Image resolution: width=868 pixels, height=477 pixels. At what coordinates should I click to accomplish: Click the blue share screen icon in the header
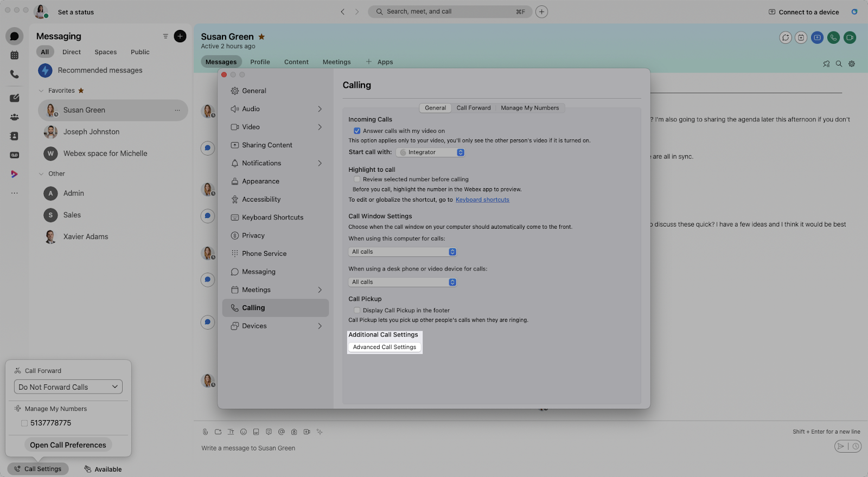coord(818,37)
